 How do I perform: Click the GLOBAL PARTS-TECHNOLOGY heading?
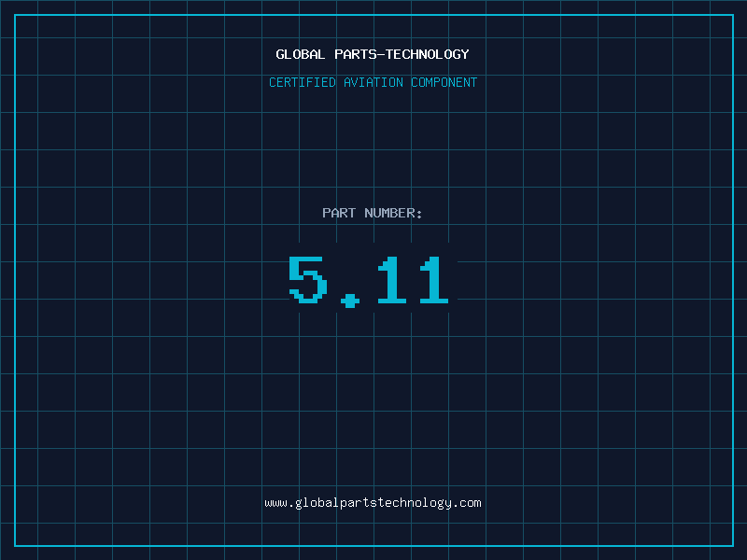tap(373, 54)
